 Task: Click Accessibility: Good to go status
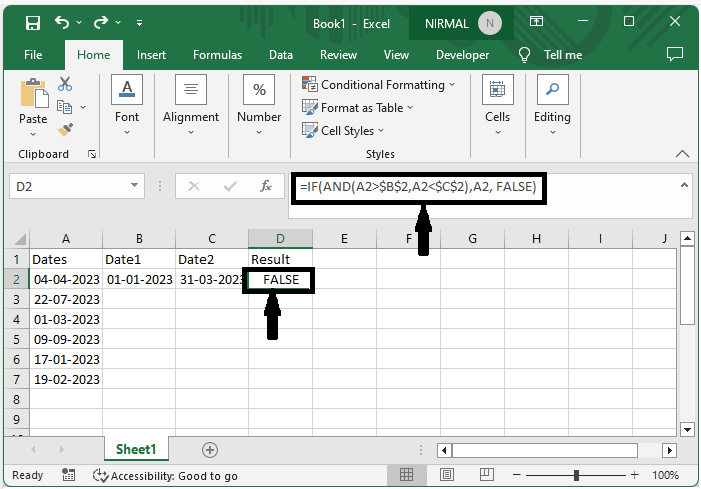click(165, 476)
